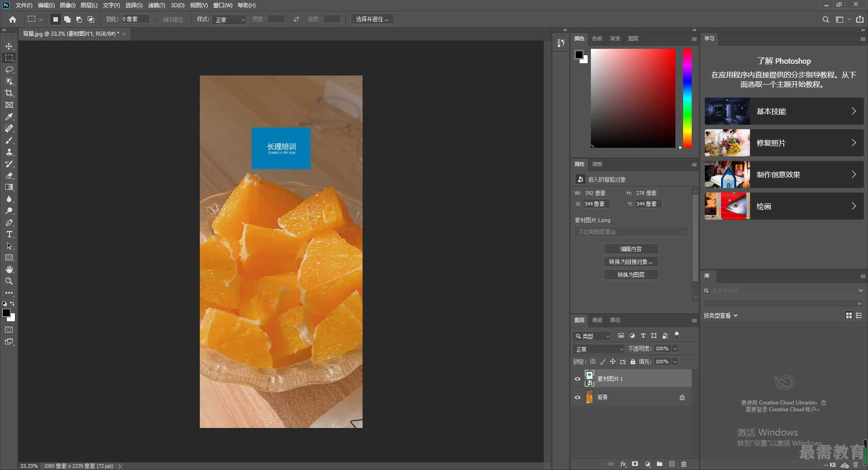Viewport: 868px width, 470px height.
Task: Toggle lock transparent pixels
Action: click(x=593, y=362)
